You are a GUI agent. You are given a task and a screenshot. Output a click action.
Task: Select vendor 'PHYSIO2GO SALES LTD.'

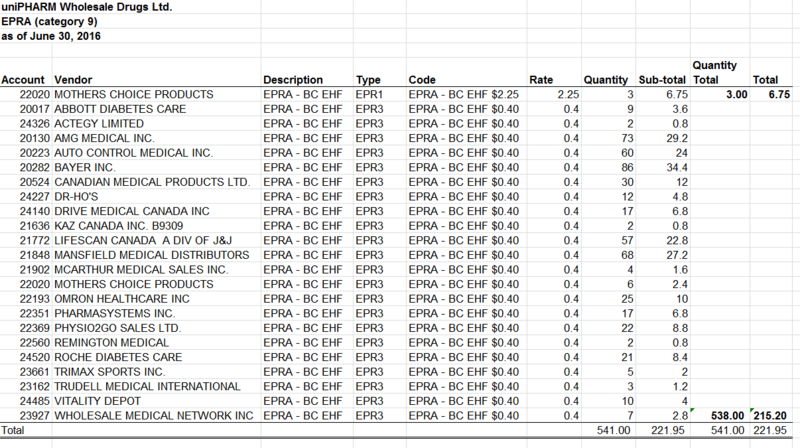(x=117, y=328)
